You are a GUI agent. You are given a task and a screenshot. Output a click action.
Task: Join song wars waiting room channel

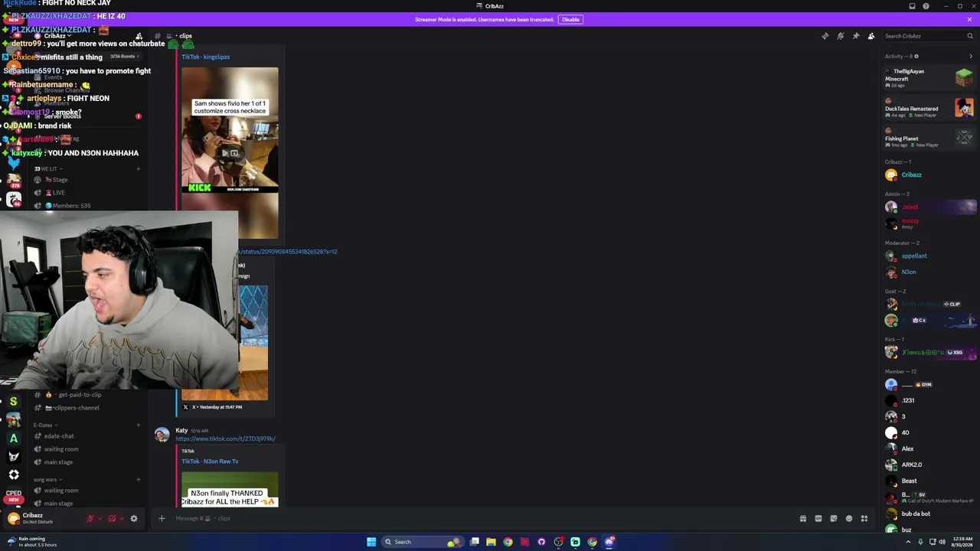click(x=87, y=491)
